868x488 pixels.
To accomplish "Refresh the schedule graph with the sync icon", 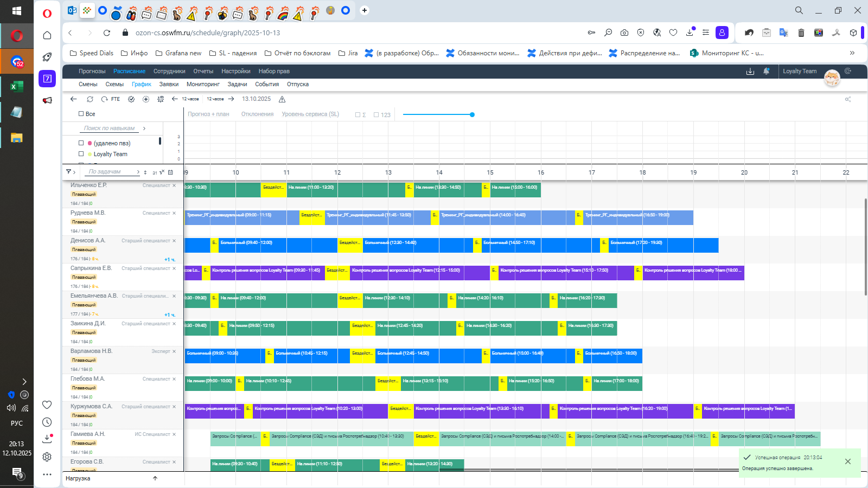I will tap(90, 99).
